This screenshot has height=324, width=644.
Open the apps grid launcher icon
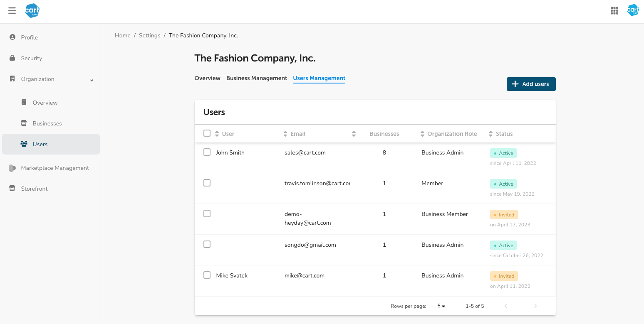[614, 11]
